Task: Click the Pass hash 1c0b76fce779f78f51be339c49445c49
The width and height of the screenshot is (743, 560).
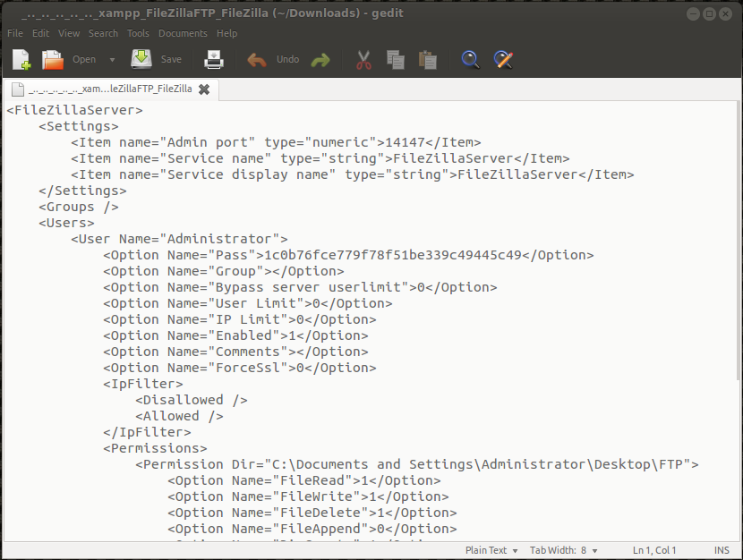Action: (393, 255)
